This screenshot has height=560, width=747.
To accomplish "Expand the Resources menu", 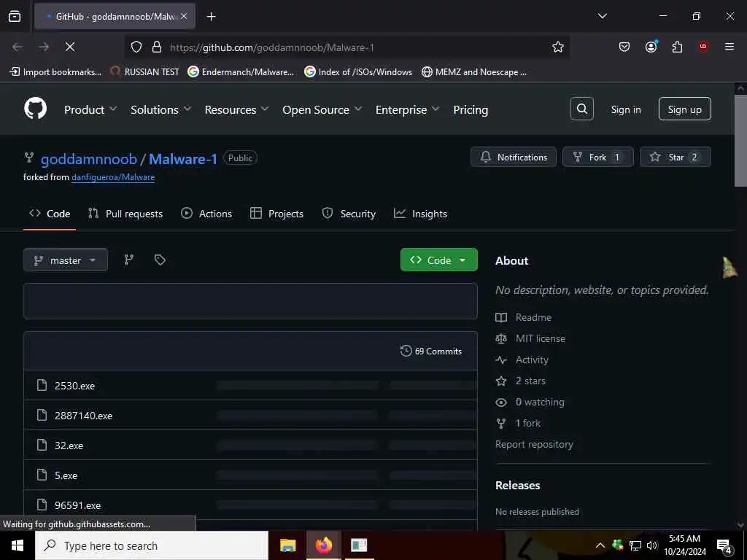I will click(237, 109).
